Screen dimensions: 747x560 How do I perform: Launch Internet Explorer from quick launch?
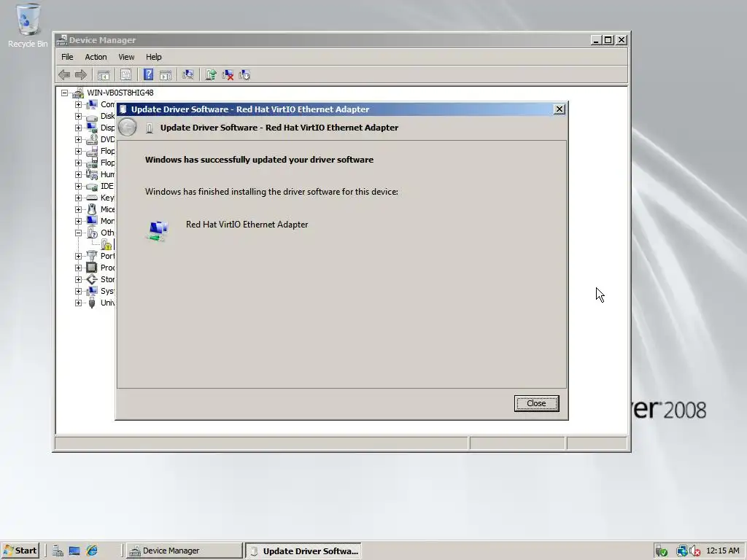tap(91, 551)
